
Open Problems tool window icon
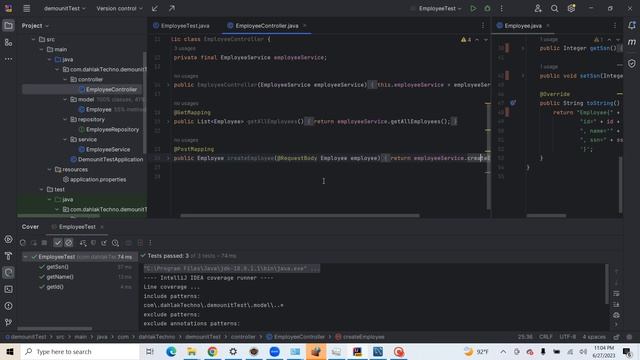8,306
